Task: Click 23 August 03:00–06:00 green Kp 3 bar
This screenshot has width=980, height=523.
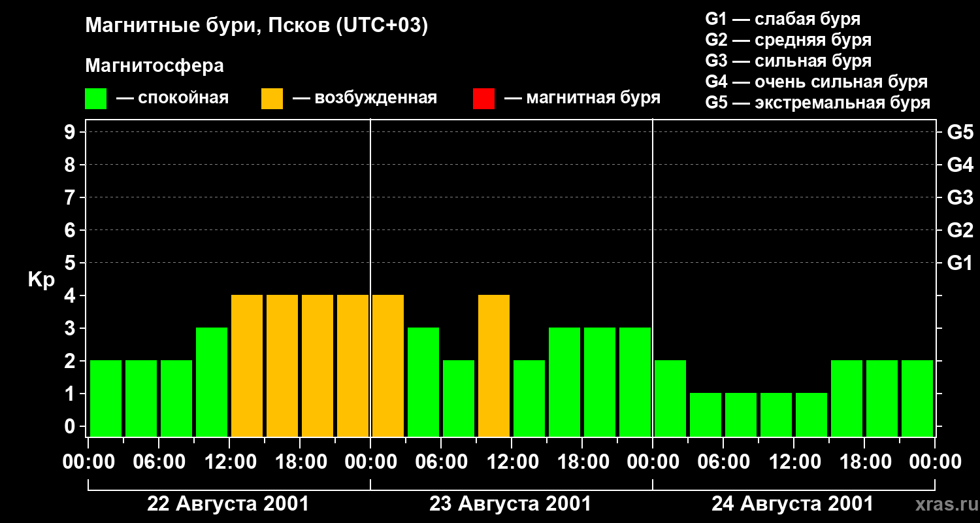Action: 423,382
